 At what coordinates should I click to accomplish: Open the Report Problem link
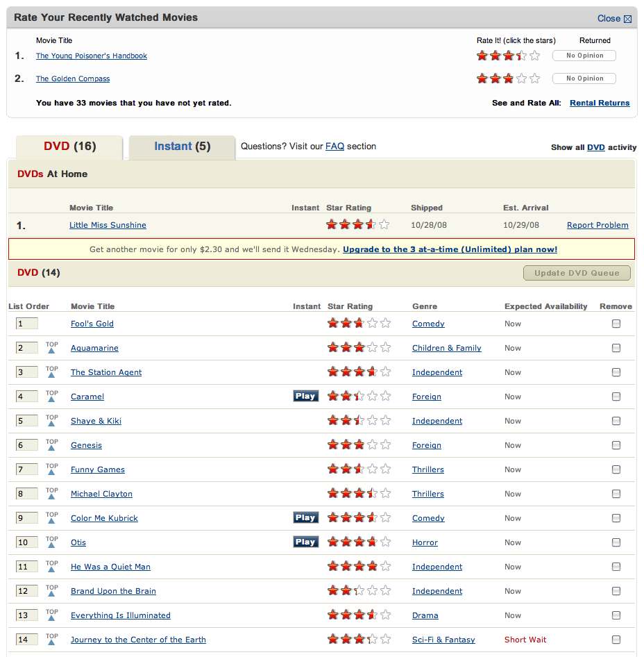click(x=598, y=225)
